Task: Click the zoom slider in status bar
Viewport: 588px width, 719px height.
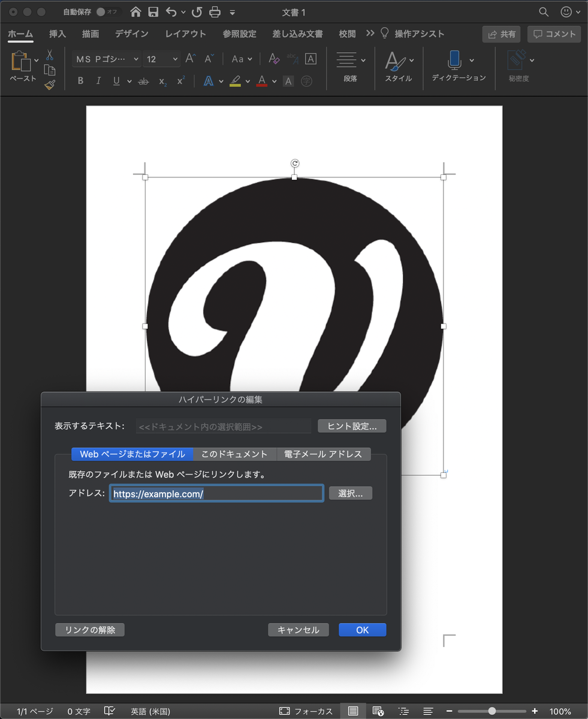Action: [491, 711]
